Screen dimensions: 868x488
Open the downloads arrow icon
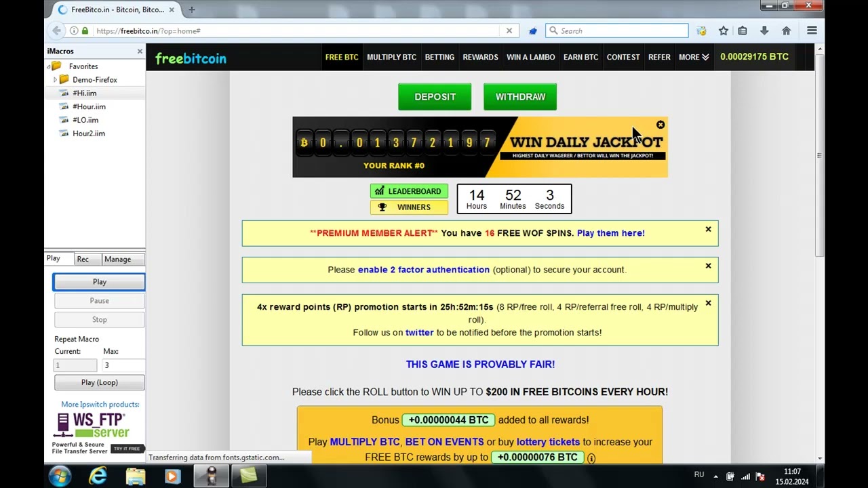pyautogui.click(x=764, y=30)
